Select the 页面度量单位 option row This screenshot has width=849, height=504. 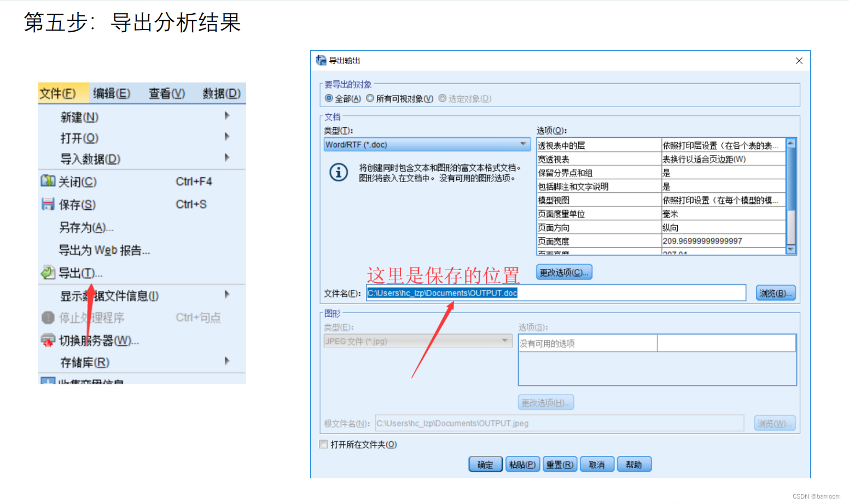661,214
